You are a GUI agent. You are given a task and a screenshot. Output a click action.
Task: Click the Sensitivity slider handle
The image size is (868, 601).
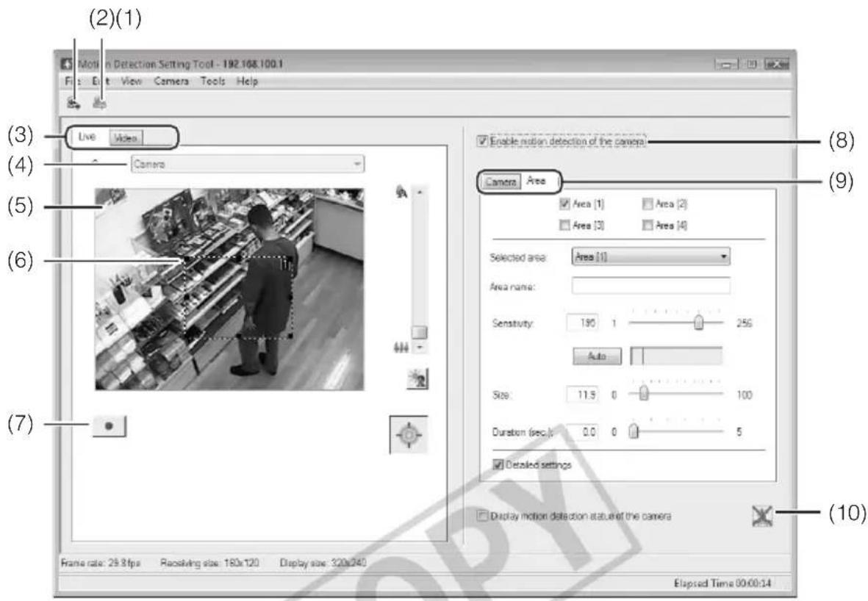tap(699, 322)
